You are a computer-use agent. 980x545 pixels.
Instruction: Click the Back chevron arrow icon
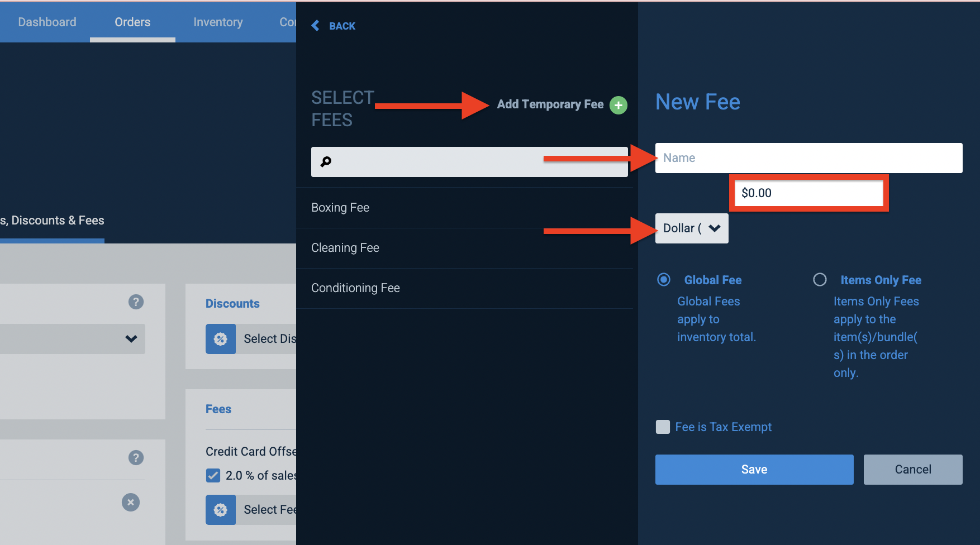tap(316, 26)
